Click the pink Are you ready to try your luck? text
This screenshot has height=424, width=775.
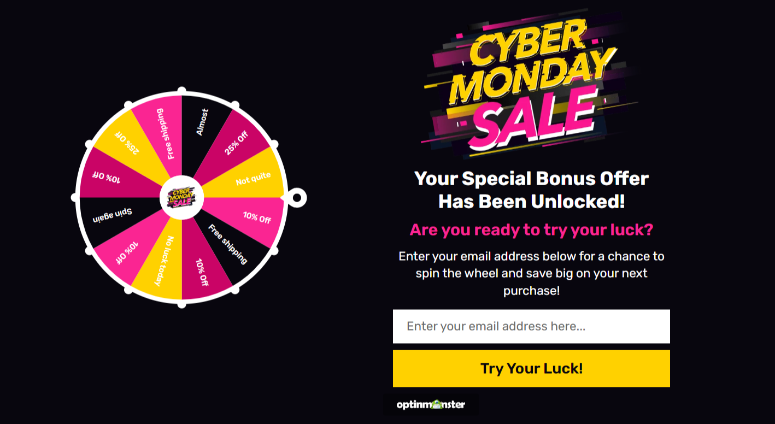[531, 229]
